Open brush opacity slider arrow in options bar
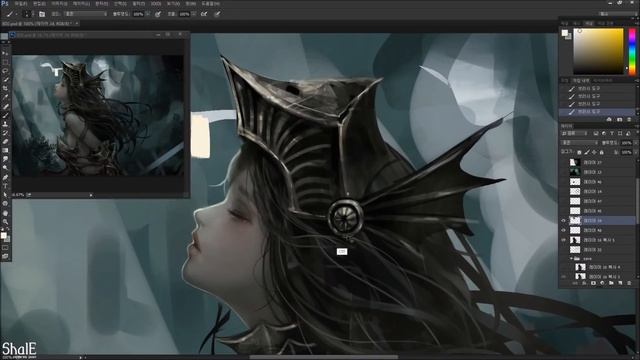This screenshot has width=640, height=360. pos(147,14)
